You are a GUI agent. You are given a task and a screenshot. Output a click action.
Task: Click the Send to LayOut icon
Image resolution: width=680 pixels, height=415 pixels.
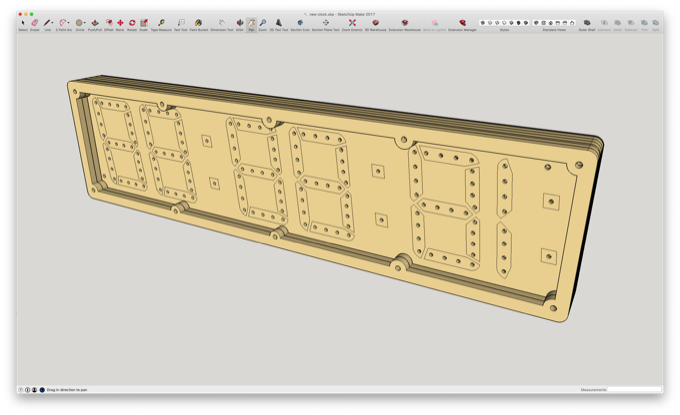434,23
